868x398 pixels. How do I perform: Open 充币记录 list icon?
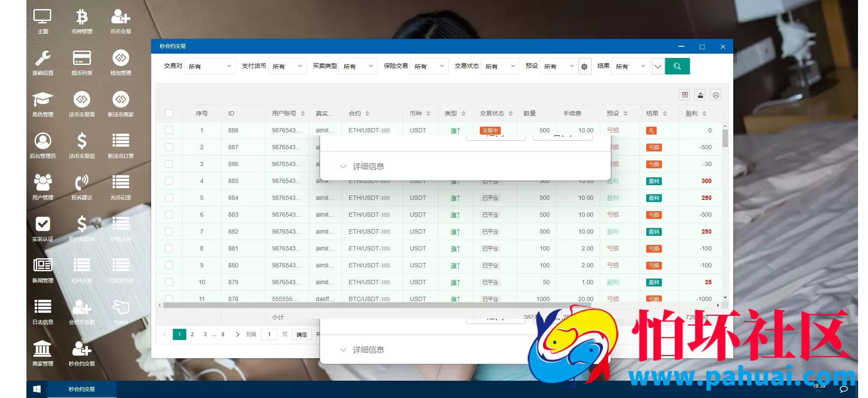(120, 188)
